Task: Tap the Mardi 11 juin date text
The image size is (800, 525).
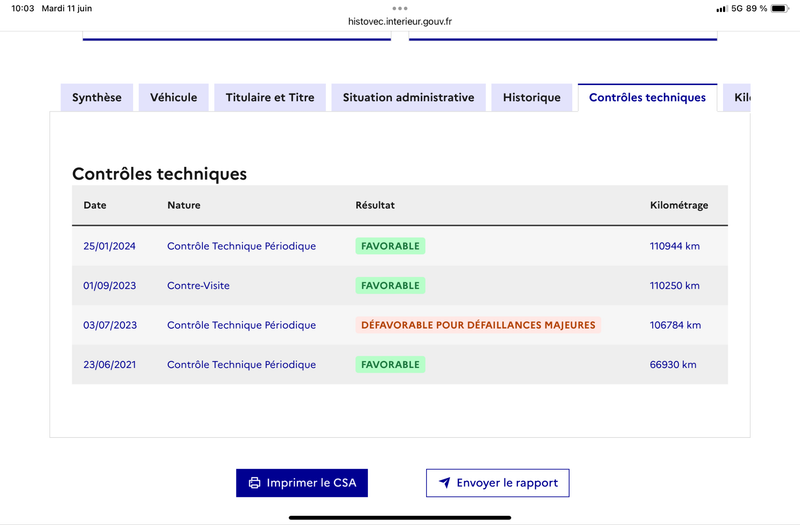Action: tap(67, 8)
